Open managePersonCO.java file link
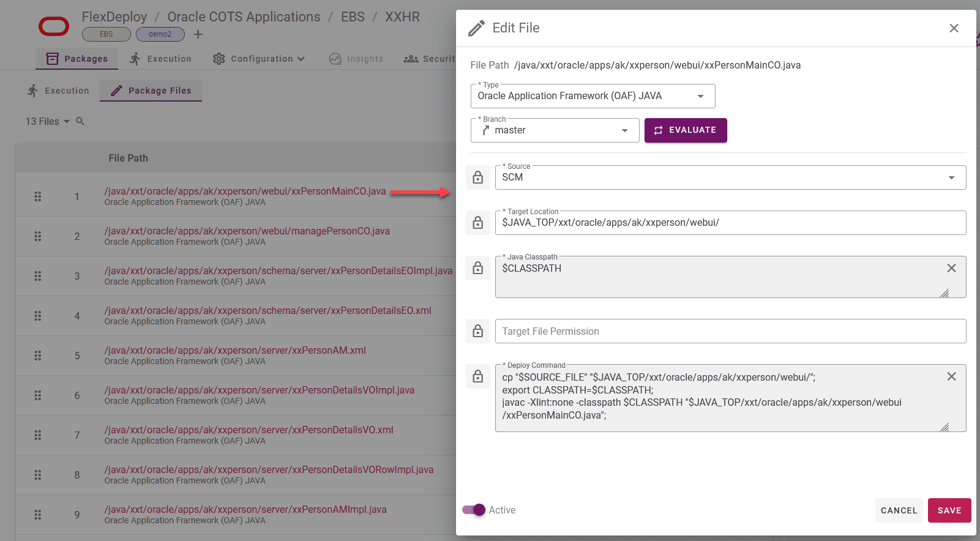The height and width of the screenshot is (541, 980). 247,231
